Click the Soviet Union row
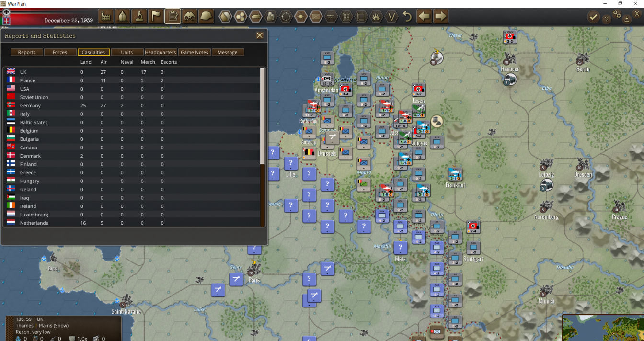 coord(132,97)
